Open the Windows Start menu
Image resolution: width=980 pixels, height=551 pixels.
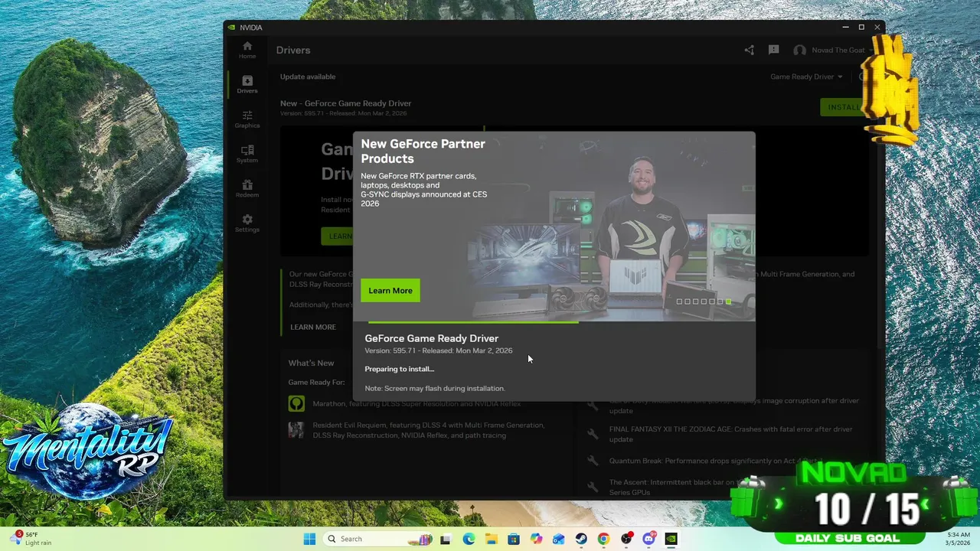click(309, 539)
